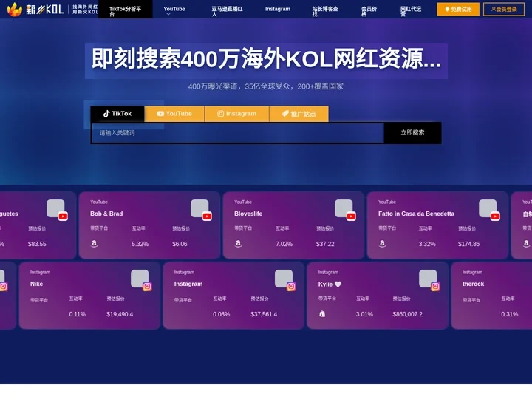Click Bob & Brad price $6.06
532x399 pixels.
180,244
